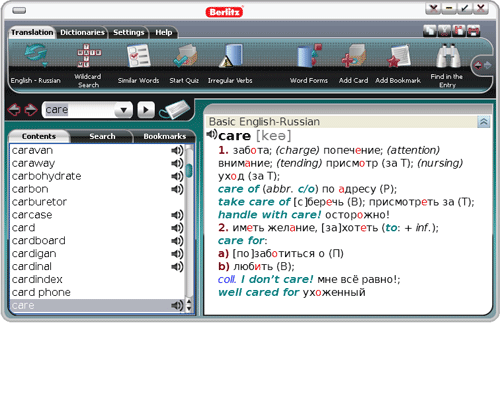Click the window menu button at top left

pos(19,11)
